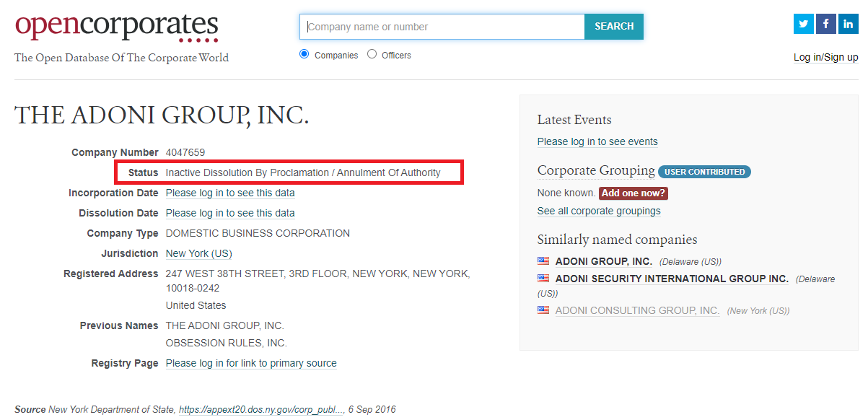
Task: Focus the company name or number field
Action: coord(442,27)
